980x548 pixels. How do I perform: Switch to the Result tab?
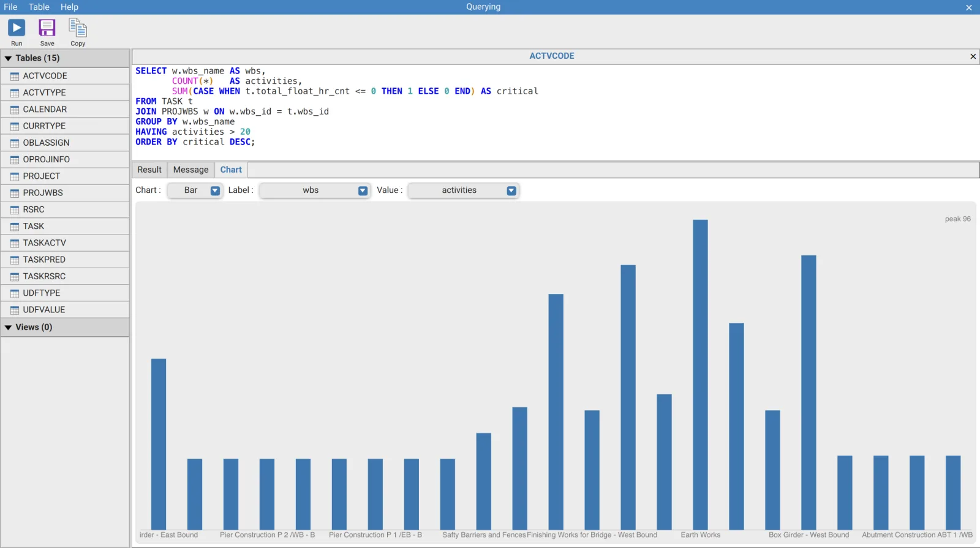click(149, 170)
